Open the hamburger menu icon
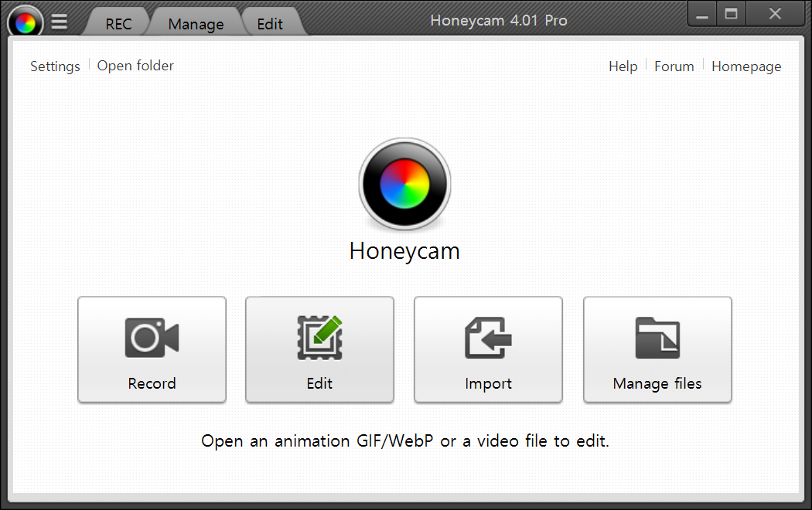Screen dimensions: 812x510 click(59, 22)
